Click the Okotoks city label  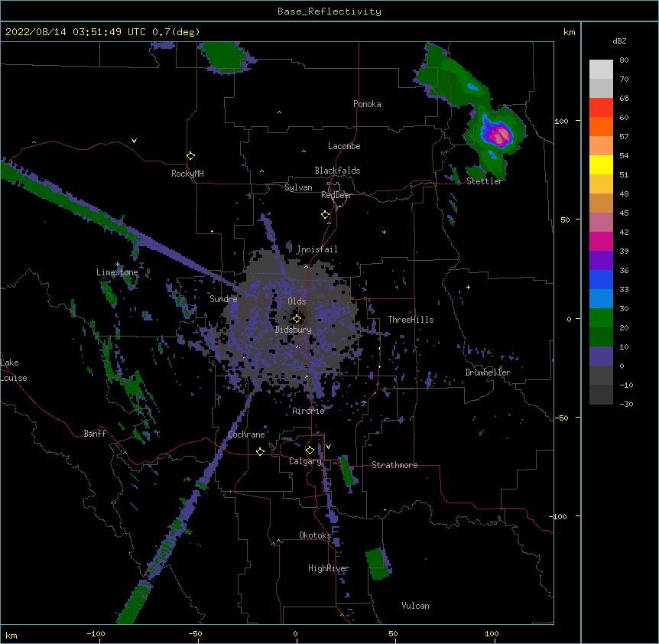tap(315, 535)
